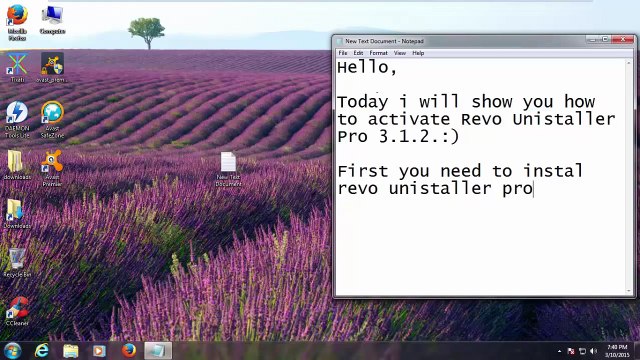Select the Downloads shortcut with the blue arrow

[x=17, y=214]
